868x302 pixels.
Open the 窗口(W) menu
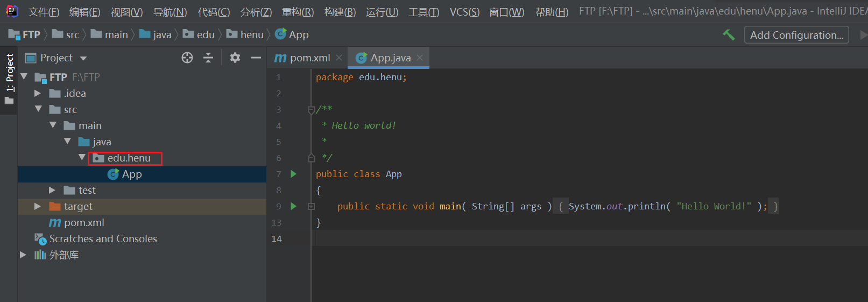(506, 12)
